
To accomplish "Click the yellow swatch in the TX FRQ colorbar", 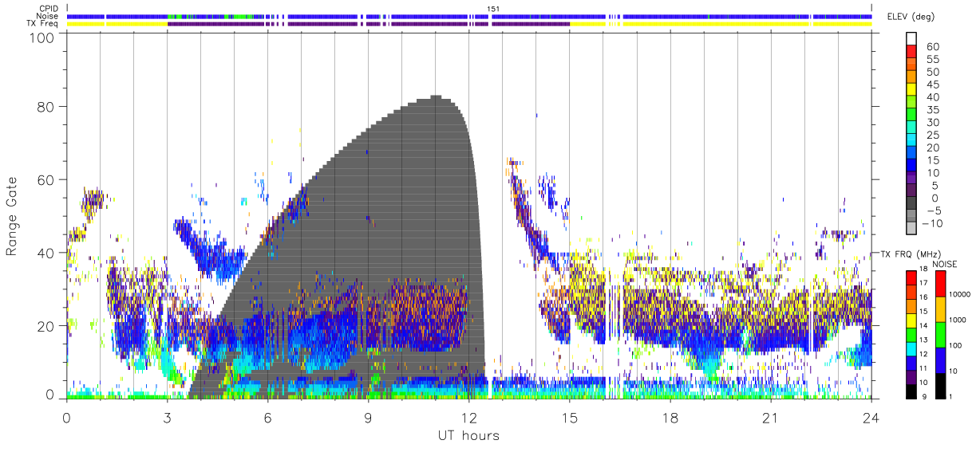I will [911, 320].
